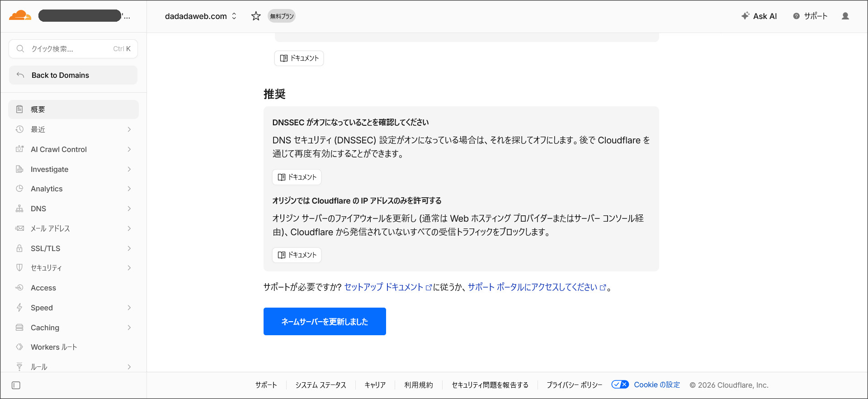This screenshot has width=868, height=399.
Task: Click the Speed lightning bolt icon
Action: (19, 308)
